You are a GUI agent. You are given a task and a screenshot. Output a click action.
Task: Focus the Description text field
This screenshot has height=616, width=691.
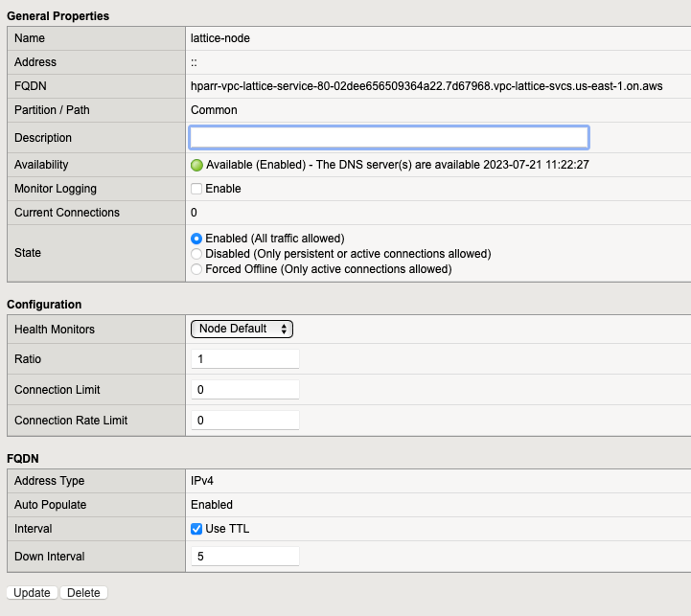pyautogui.click(x=389, y=137)
